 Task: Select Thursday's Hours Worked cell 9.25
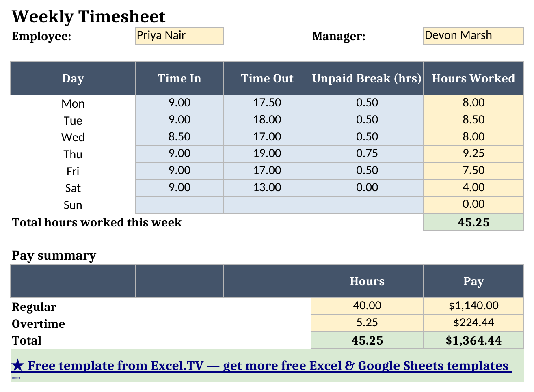pyautogui.click(x=473, y=154)
